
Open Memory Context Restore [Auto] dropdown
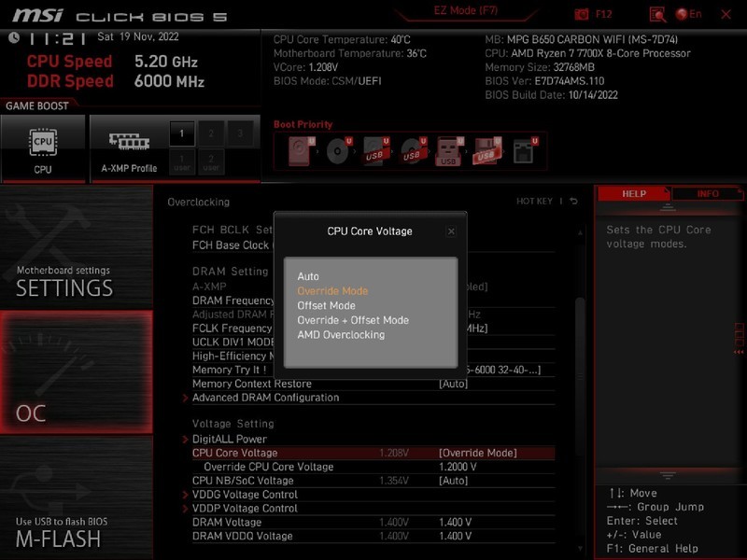coord(454,384)
